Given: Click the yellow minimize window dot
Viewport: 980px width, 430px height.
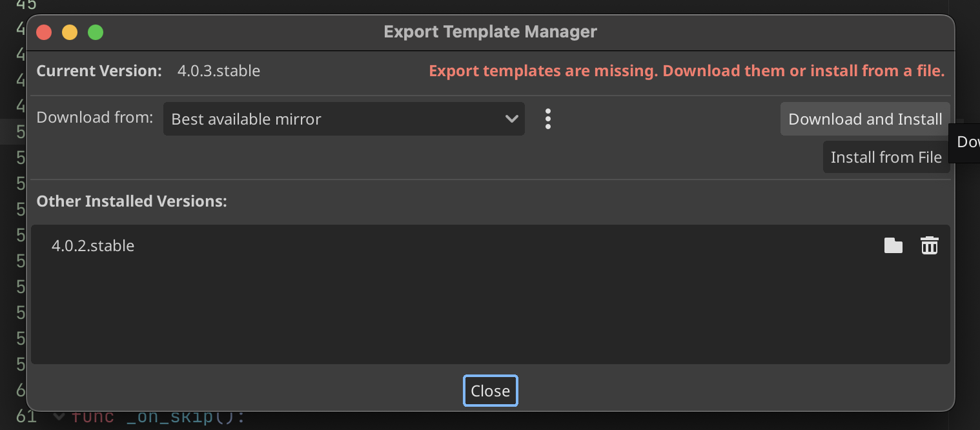Looking at the screenshot, I should tap(70, 32).
